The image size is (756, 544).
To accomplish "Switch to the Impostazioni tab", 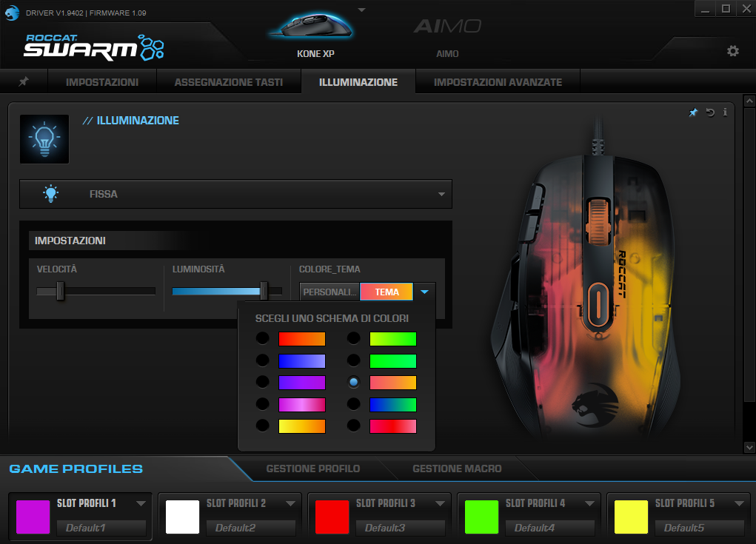I will [x=102, y=82].
